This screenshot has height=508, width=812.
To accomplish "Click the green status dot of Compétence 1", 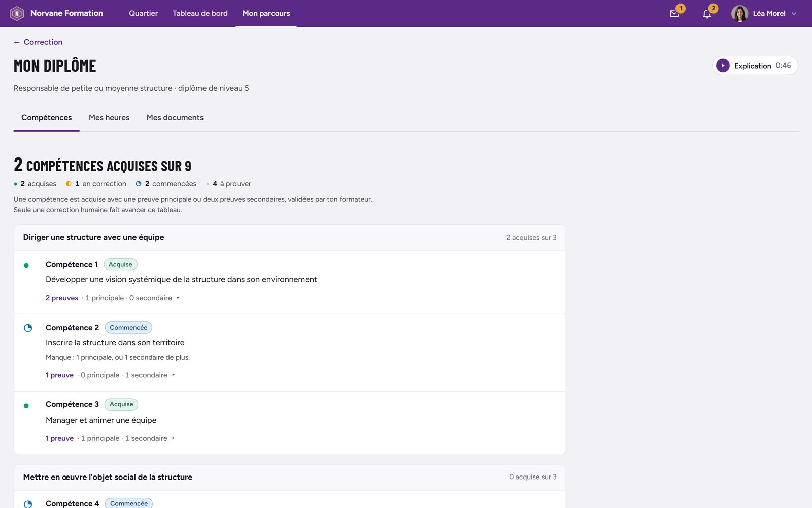I will (26, 265).
